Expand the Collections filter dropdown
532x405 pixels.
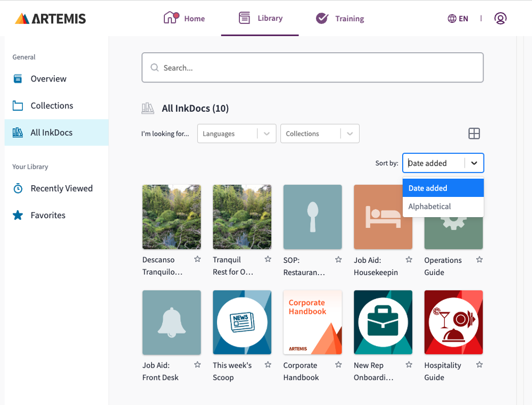319,134
